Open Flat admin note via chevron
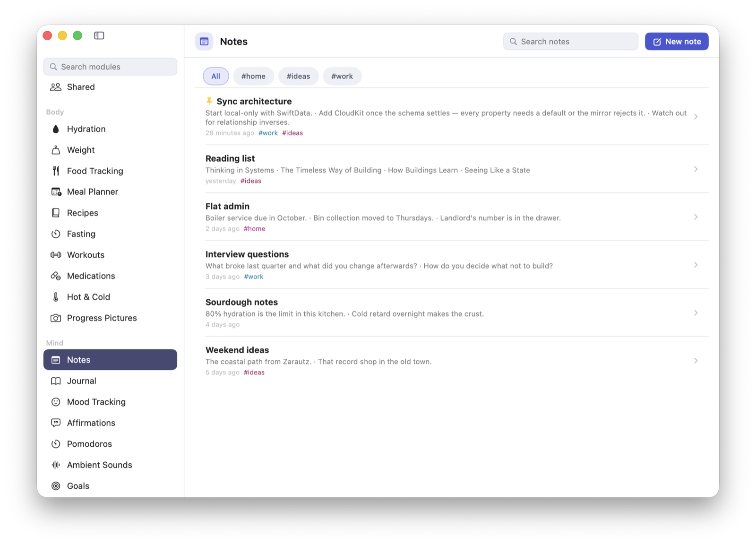Viewport: 756px width, 546px height. [696, 217]
